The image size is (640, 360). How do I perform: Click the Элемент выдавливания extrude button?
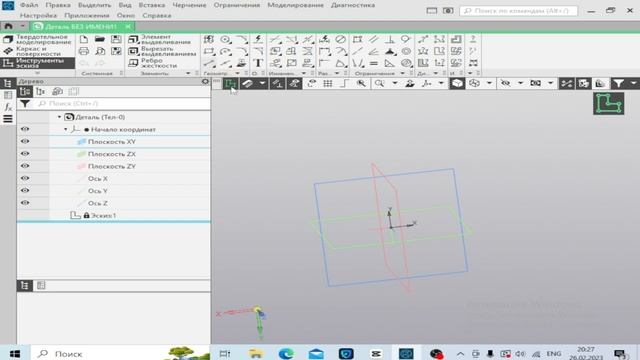click(x=159, y=40)
